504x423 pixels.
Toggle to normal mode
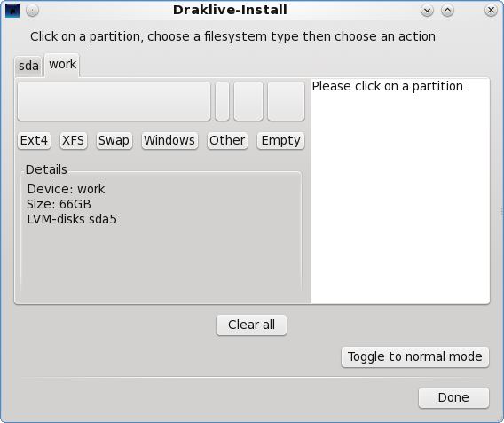pos(415,356)
